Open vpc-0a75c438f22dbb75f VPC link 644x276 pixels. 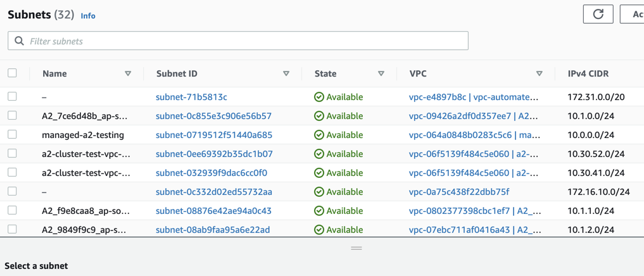point(459,192)
